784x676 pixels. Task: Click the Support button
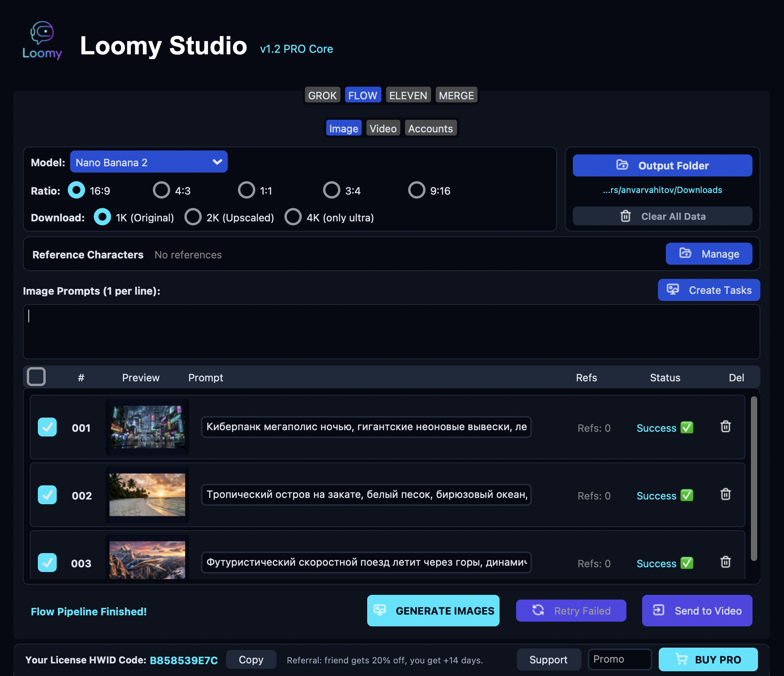(x=548, y=659)
